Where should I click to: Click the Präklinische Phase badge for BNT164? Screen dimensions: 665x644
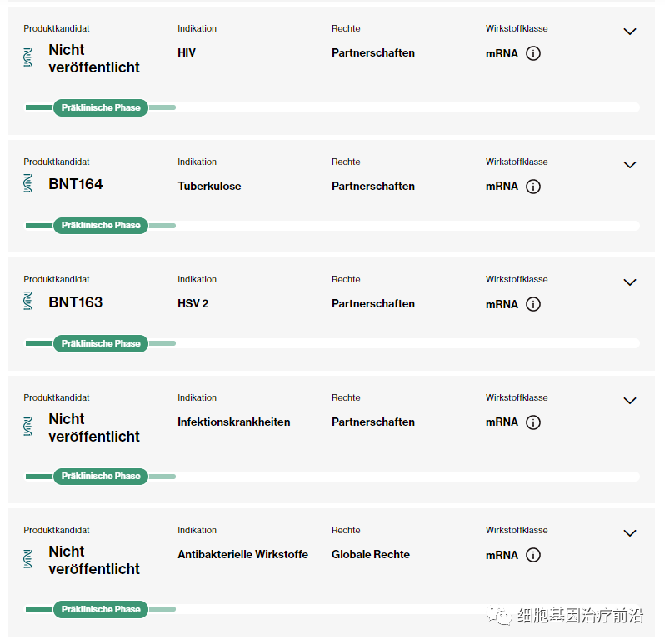point(101,226)
